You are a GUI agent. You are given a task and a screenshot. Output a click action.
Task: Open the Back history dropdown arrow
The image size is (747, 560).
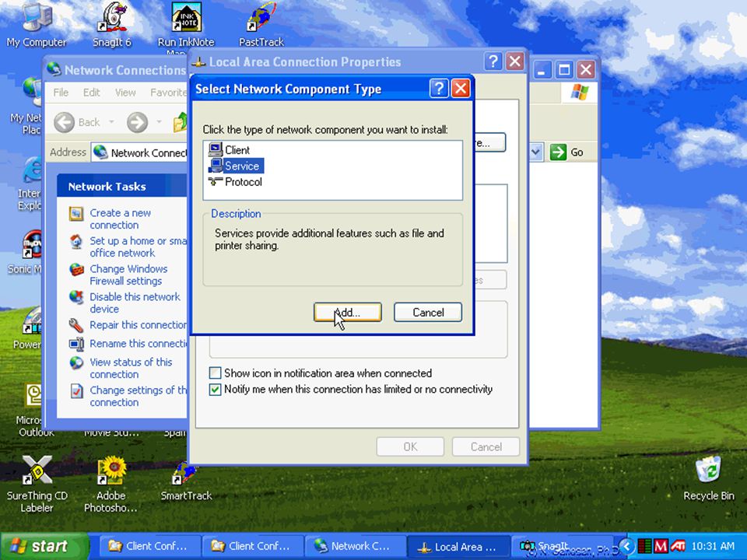pyautogui.click(x=111, y=122)
